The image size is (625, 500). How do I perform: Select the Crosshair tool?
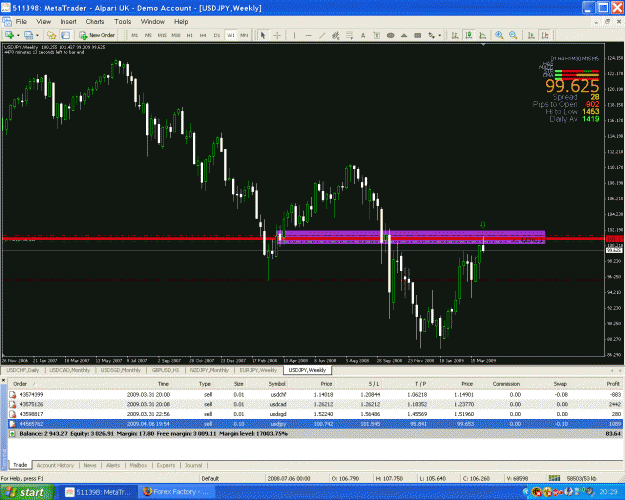[x=277, y=35]
